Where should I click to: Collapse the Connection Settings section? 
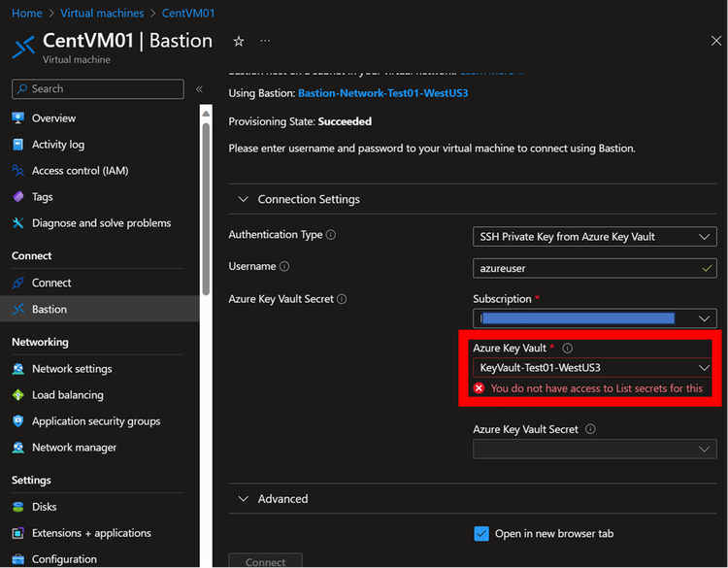[243, 199]
